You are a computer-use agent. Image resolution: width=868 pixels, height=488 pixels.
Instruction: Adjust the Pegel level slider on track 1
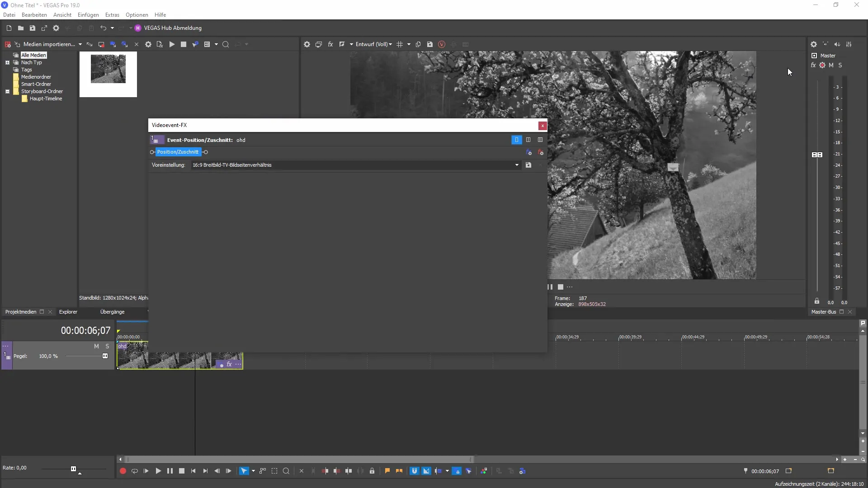coord(105,356)
